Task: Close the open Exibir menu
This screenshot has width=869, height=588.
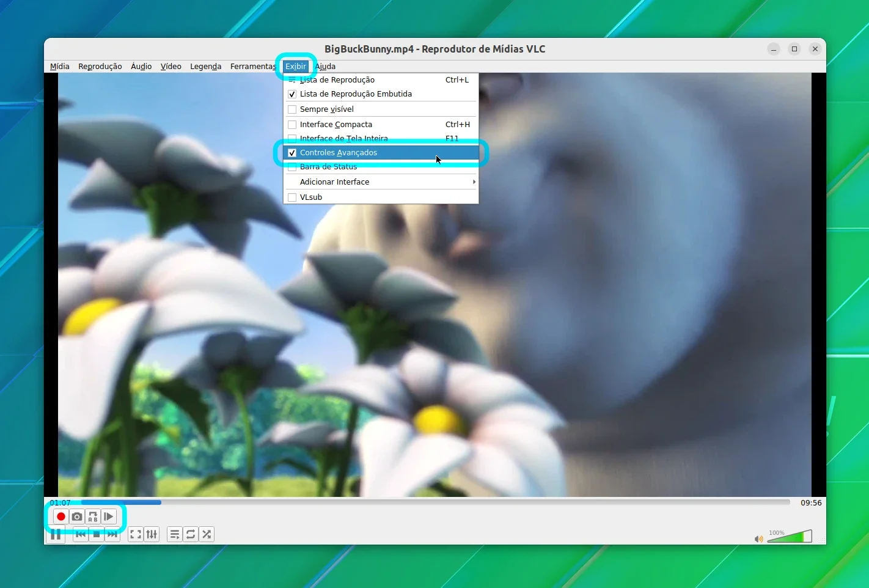Action: pos(296,66)
